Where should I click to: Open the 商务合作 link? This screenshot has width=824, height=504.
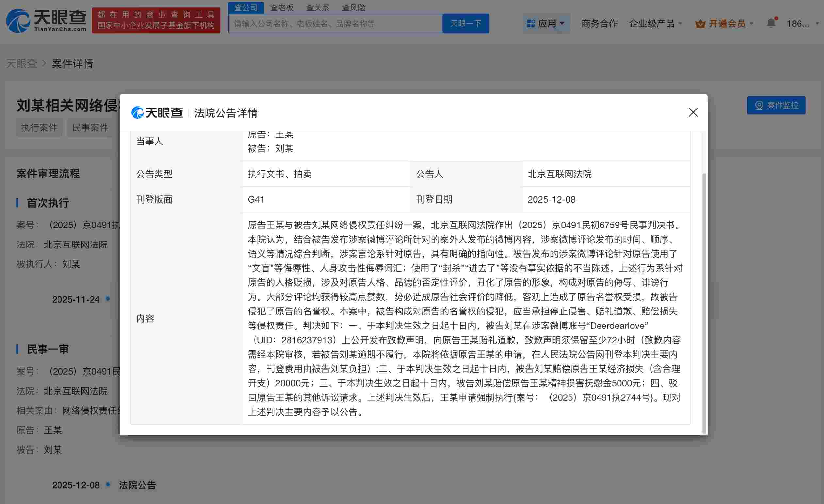click(x=599, y=24)
